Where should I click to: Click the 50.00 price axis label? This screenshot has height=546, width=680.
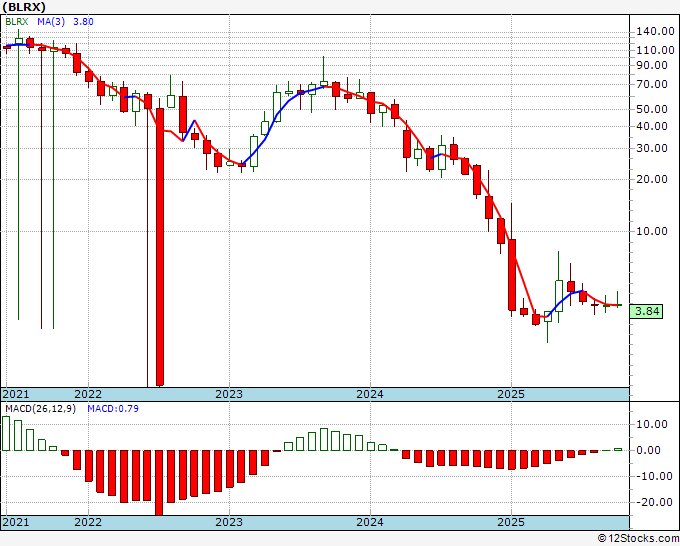pyautogui.click(x=652, y=109)
